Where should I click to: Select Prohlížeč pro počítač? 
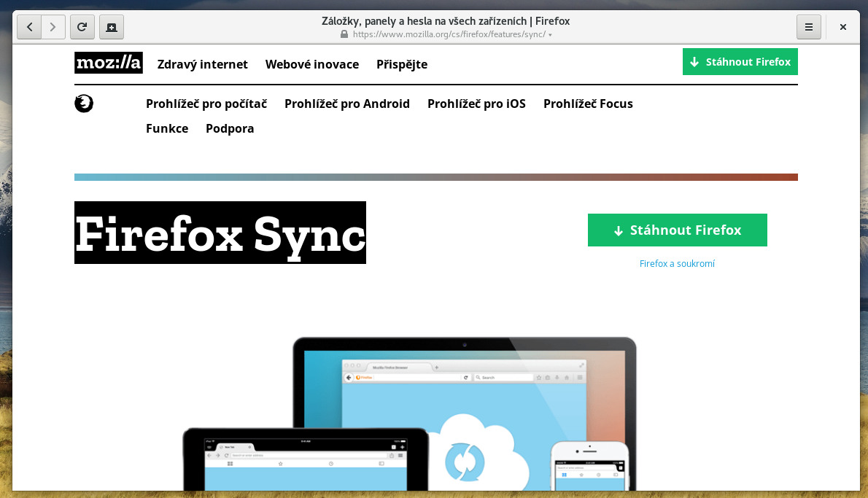tap(206, 104)
